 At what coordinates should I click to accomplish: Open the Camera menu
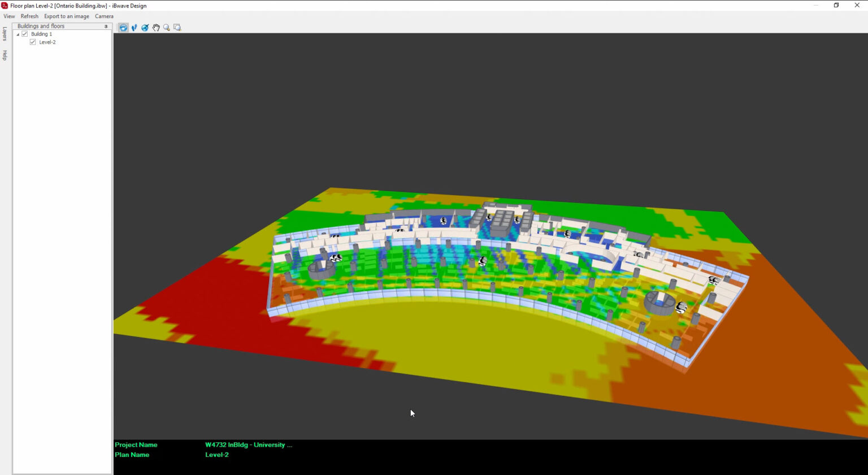[x=104, y=16]
